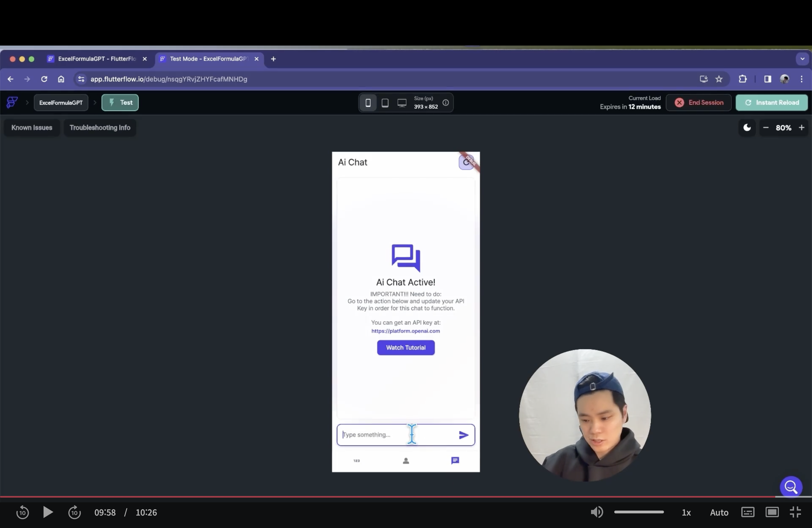Image resolution: width=812 pixels, height=528 pixels.
Task: Click the Test mode button
Action: (120, 103)
